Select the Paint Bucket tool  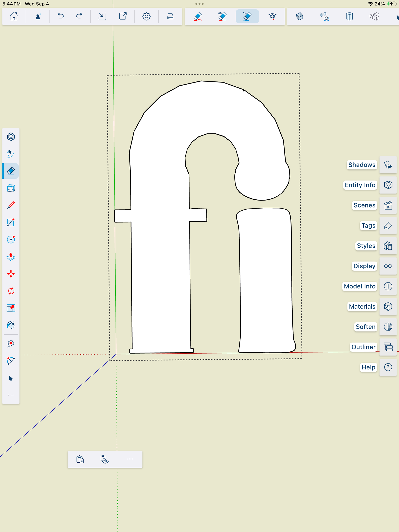click(11, 325)
